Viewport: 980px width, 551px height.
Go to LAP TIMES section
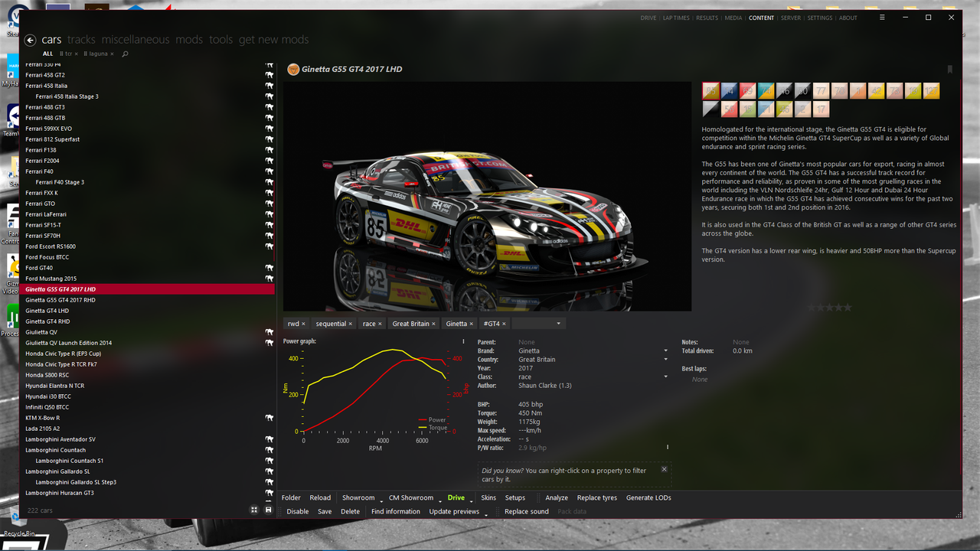point(676,18)
